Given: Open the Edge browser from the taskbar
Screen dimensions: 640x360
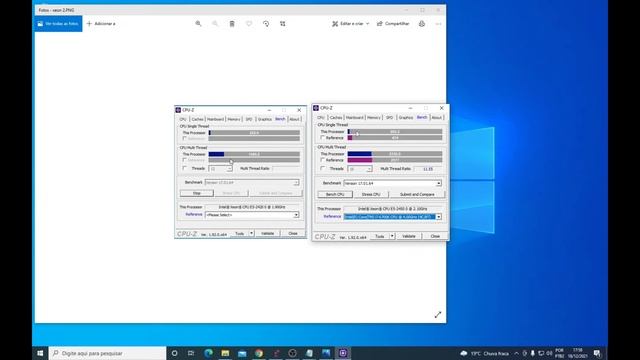Looking at the screenshot, I should click(x=209, y=353).
